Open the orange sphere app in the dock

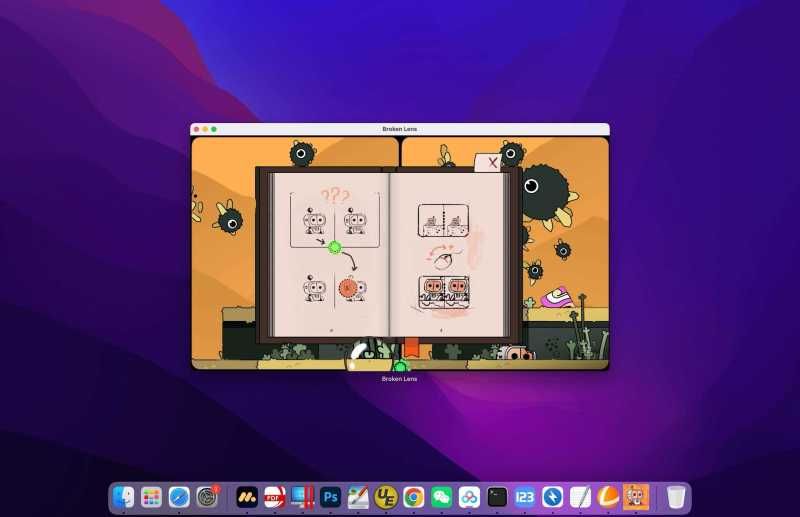tap(608, 497)
